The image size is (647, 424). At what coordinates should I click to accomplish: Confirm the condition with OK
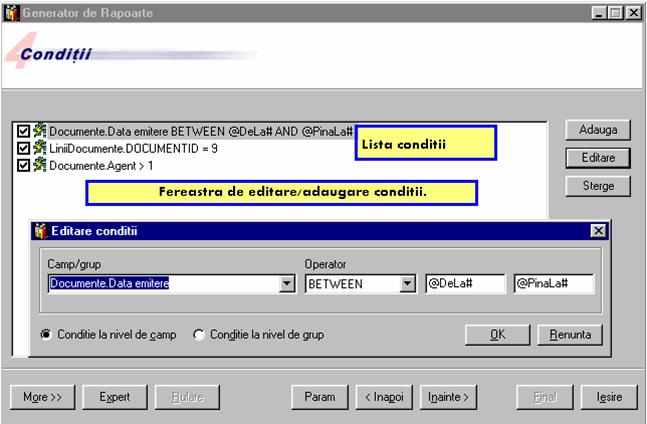(x=497, y=335)
